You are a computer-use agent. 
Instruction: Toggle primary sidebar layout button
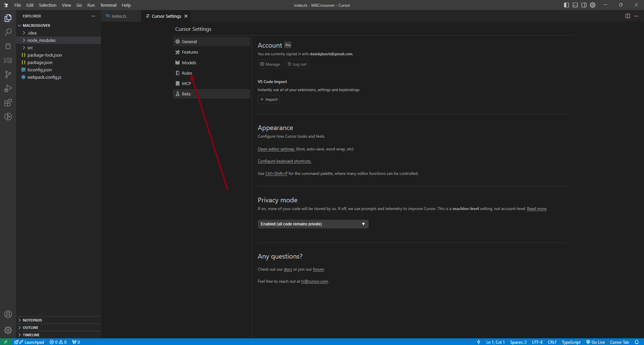(567, 5)
